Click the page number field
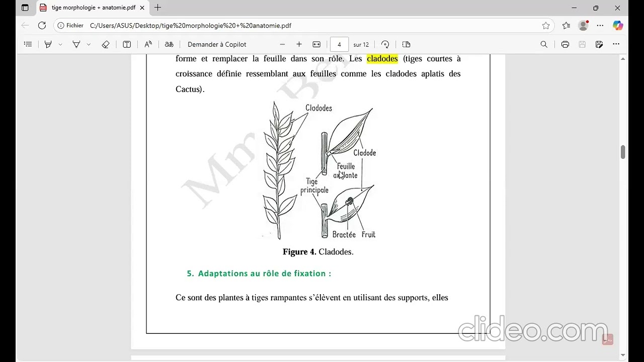Screen dimensions: 644x362 [x=339, y=44]
